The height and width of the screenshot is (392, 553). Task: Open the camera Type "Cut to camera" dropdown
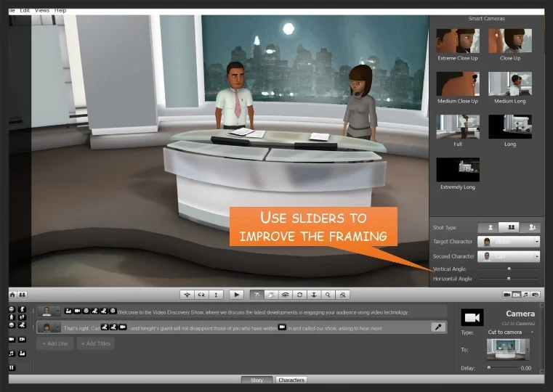510,332
